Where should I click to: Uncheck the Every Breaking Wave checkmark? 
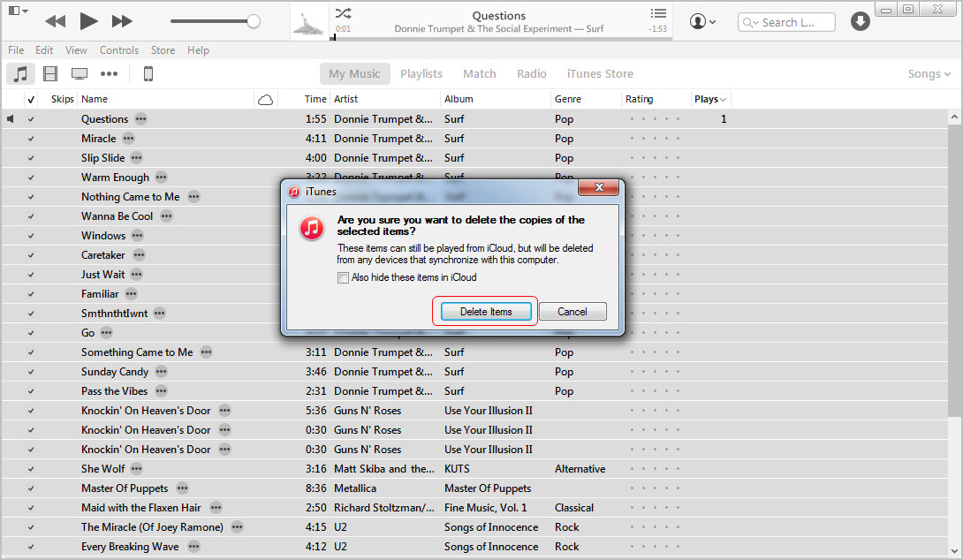(x=31, y=547)
